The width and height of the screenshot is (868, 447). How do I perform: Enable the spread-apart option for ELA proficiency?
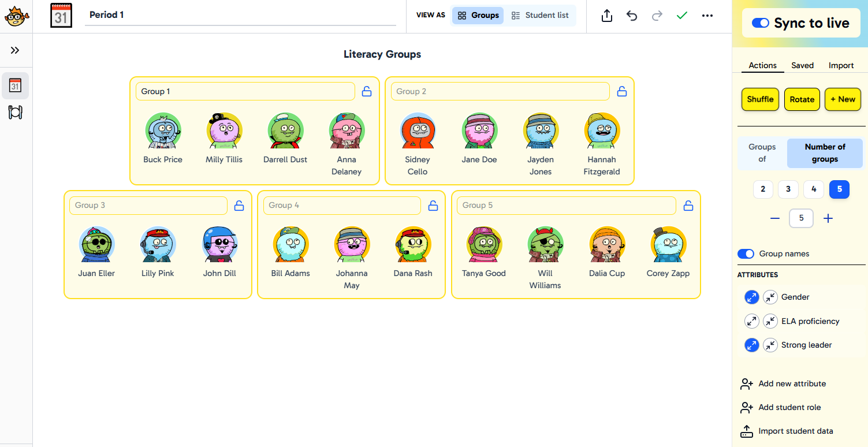(751, 321)
